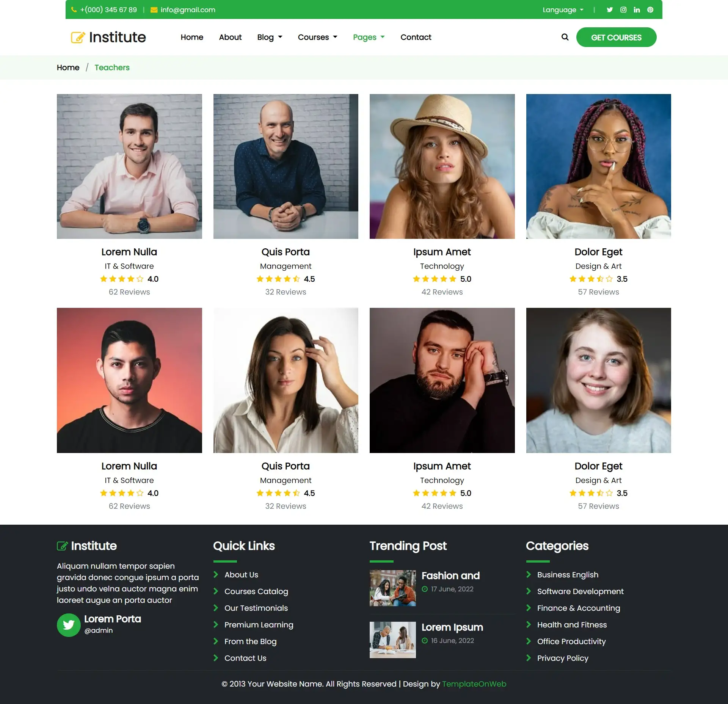
Task: Click Ipsum Amet's photo with hat
Action: pyautogui.click(x=442, y=166)
